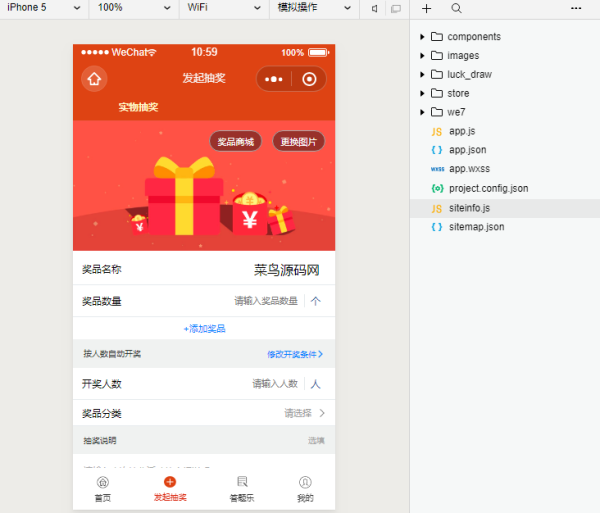Image resolution: width=600 pixels, height=513 pixels.
Task: Click the 抽奖说明 section label
Action: [100, 441]
